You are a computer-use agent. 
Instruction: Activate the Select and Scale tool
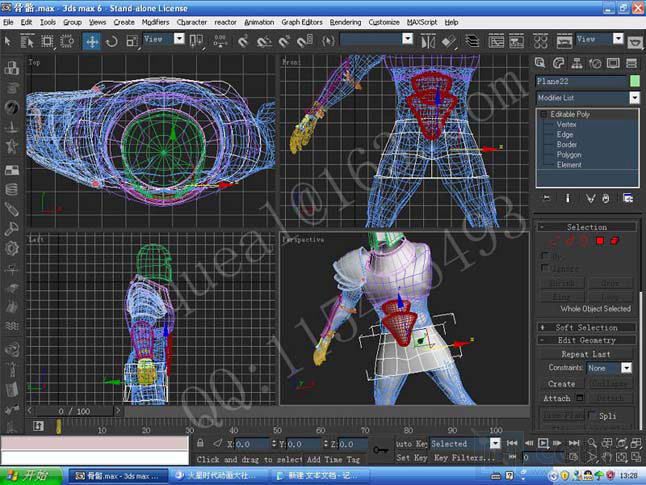pyautogui.click(x=132, y=41)
